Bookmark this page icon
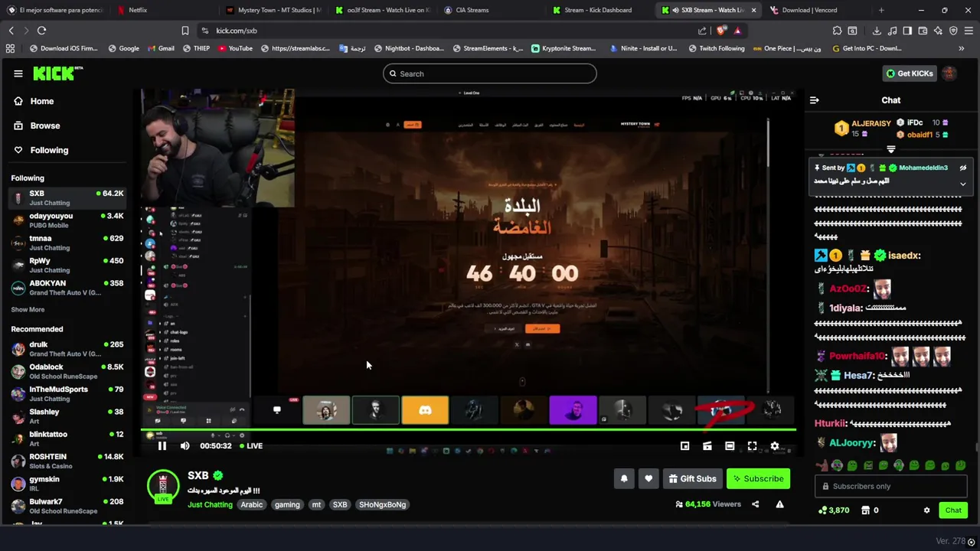The image size is (980, 551). click(185, 31)
